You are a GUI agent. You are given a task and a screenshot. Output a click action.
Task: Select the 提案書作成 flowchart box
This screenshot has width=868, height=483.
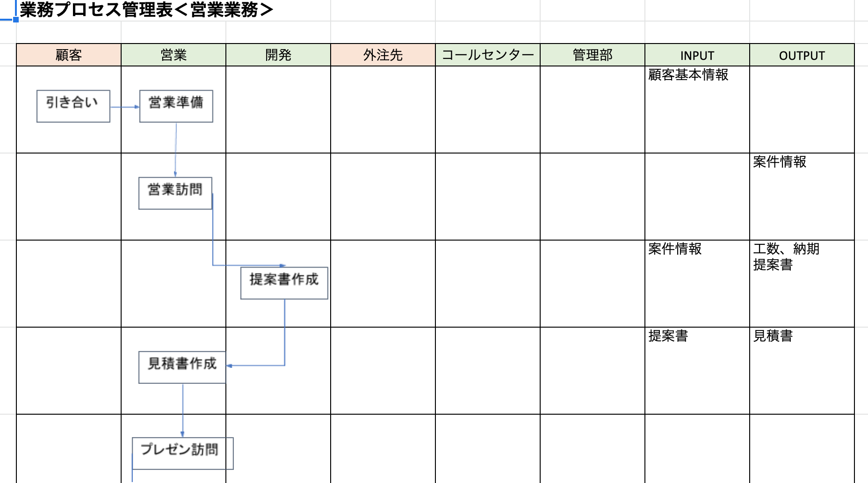coord(284,283)
